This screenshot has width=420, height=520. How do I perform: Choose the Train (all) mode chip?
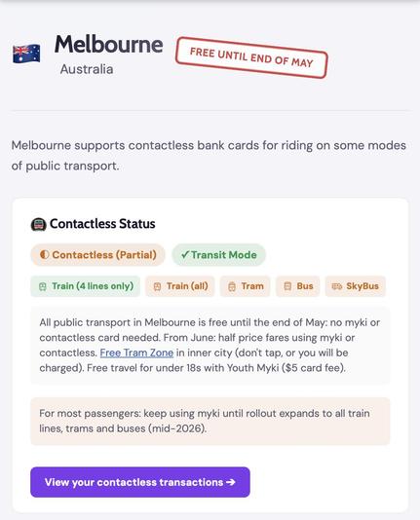180,286
